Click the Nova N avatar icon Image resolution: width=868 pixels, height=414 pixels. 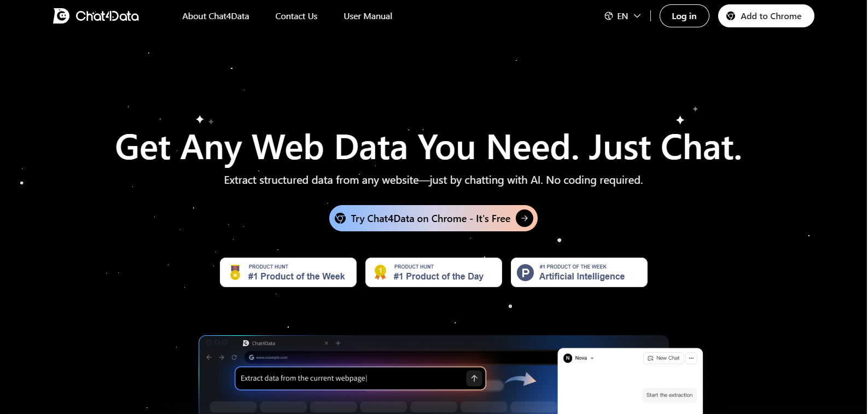(568, 358)
